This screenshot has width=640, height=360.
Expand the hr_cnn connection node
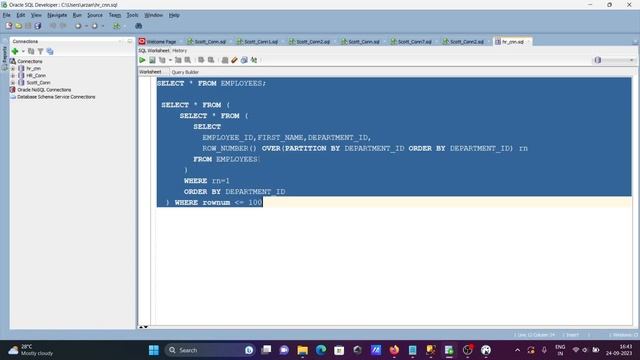[x=13, y=68]
